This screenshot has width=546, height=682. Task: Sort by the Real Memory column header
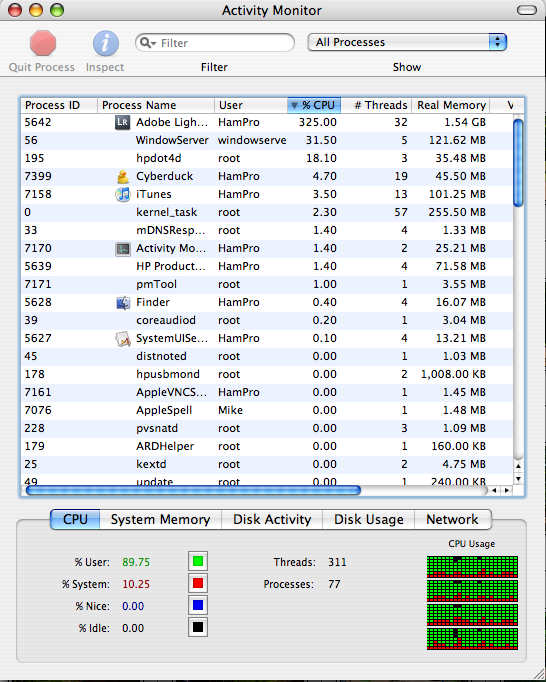451,105
